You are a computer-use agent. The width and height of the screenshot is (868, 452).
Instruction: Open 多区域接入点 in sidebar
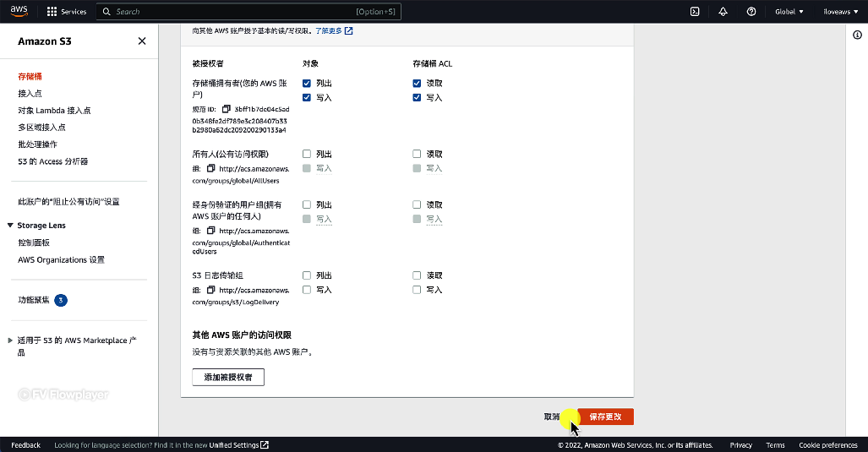[x=41, y=128]
